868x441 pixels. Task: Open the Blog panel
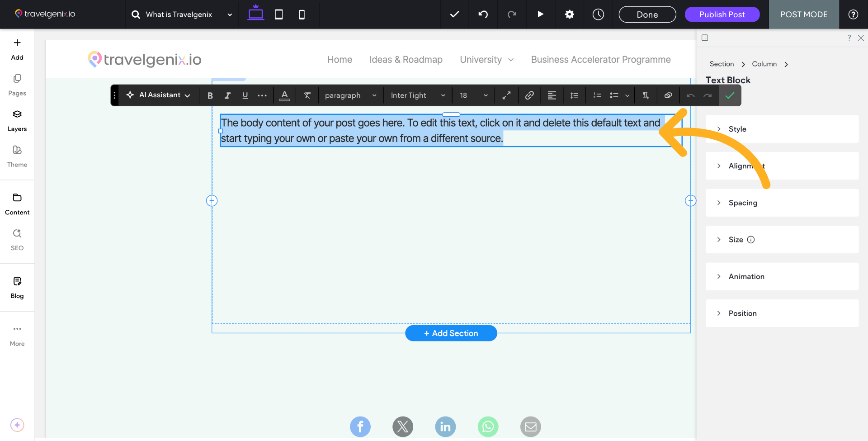click(17, 287)
